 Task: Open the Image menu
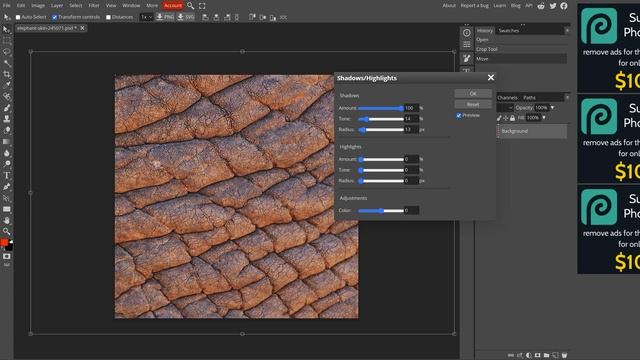click(38, 6)
